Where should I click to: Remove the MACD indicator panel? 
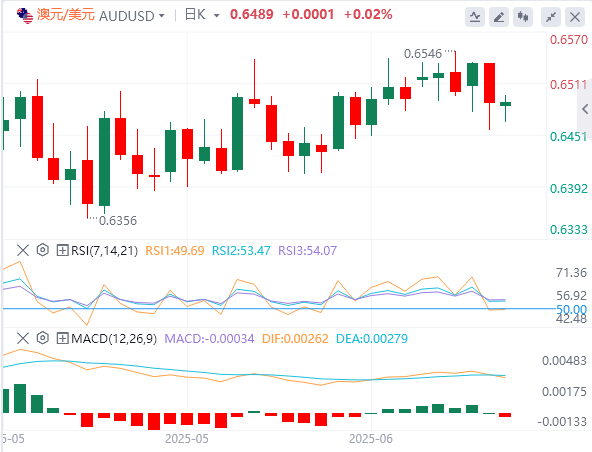click(23, 338)
